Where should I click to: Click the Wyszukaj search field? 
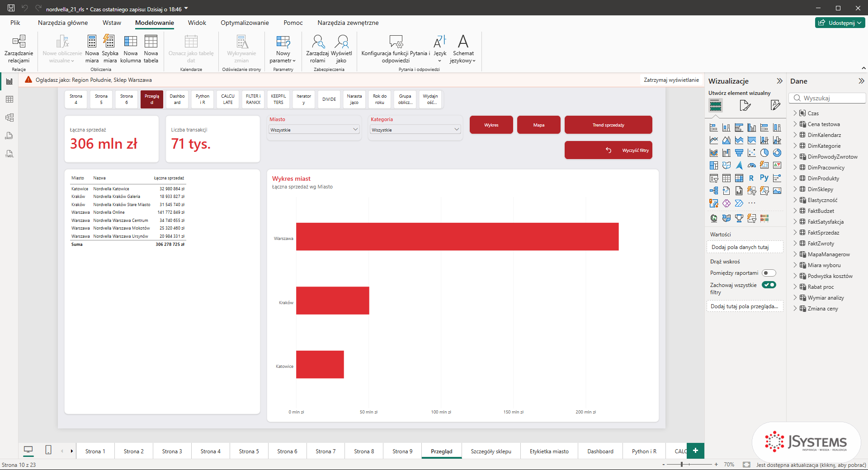point(828,98)
